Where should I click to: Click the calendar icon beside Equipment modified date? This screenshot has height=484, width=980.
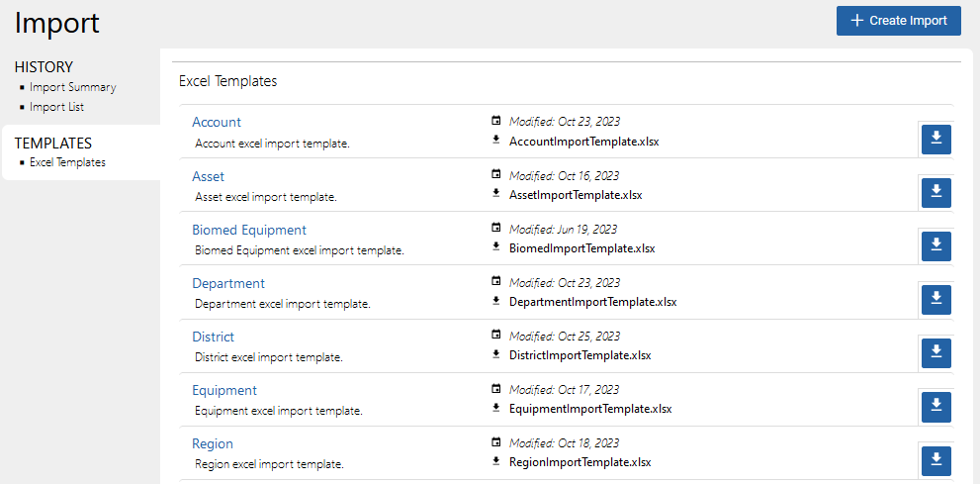(x=496, y=389)
